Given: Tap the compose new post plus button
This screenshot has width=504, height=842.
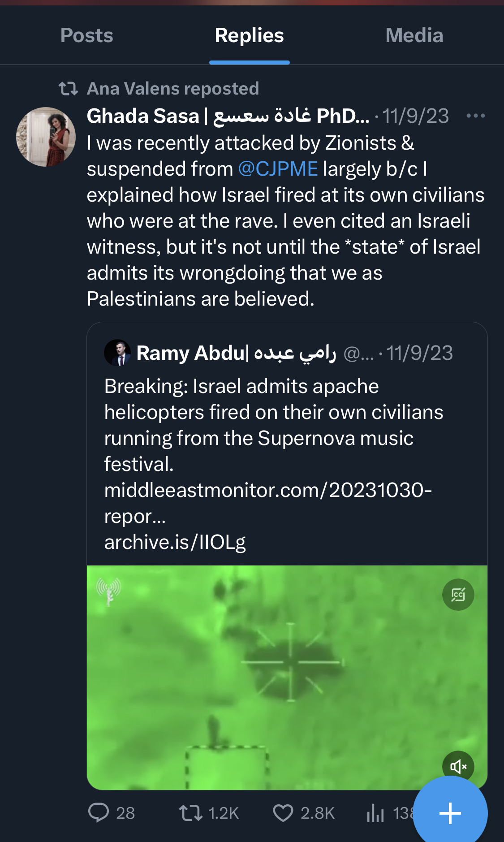Looking at the screenshot, I should pos(450,812).
